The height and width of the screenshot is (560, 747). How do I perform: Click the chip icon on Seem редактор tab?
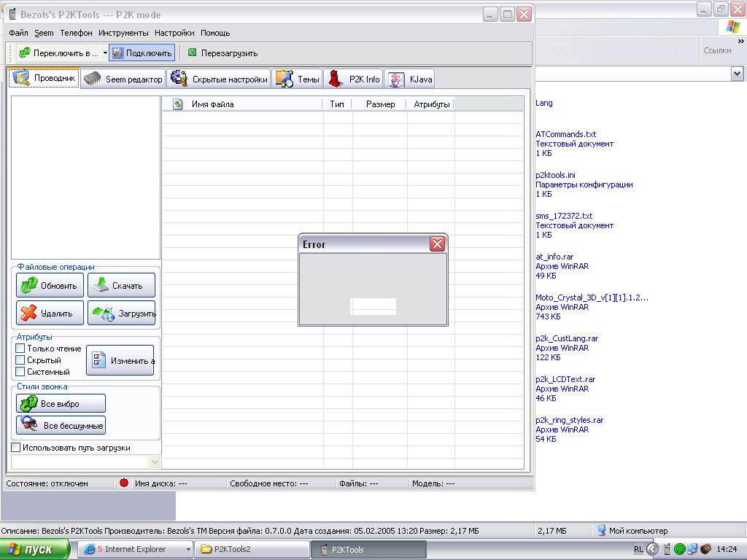[92, 79]
